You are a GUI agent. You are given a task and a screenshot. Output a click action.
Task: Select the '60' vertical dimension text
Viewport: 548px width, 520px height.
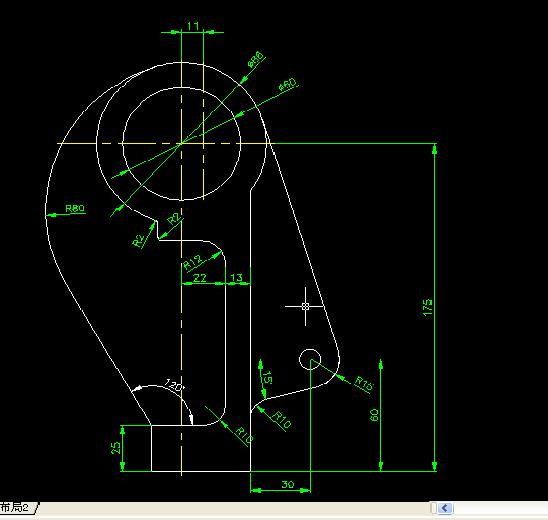tap(374, 415)
